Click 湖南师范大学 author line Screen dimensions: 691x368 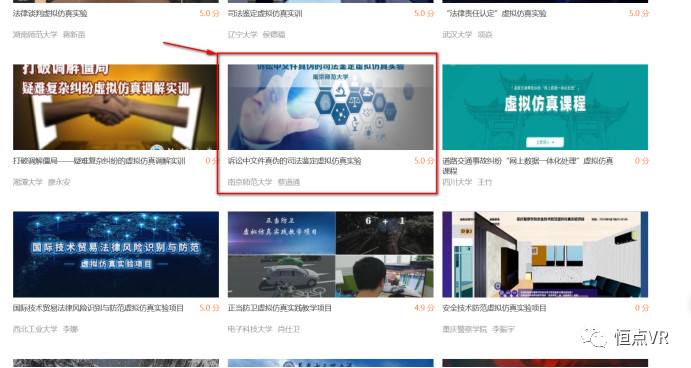coord(49,34)
